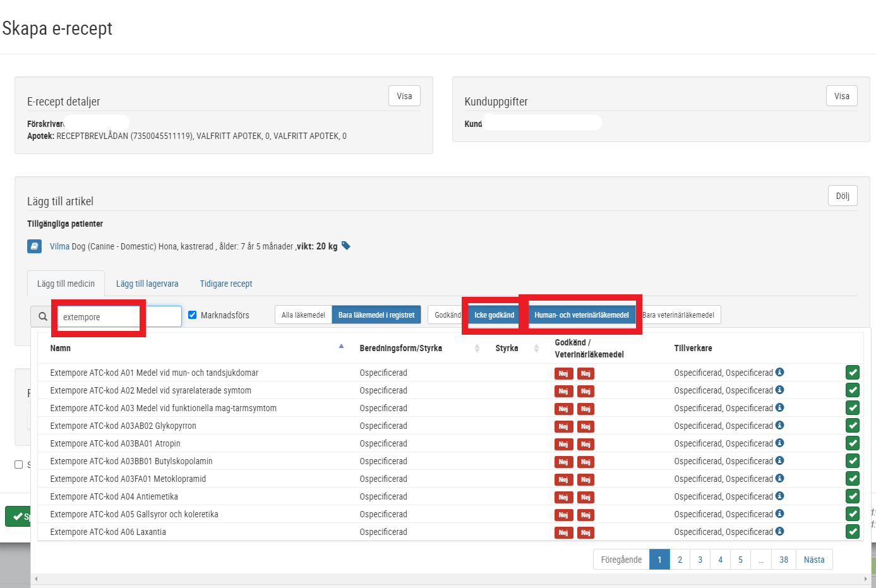Click row text Extempore ATC-kod A04 Antiemetika
This screenshot has height=588, width=876.
point(114,496)
